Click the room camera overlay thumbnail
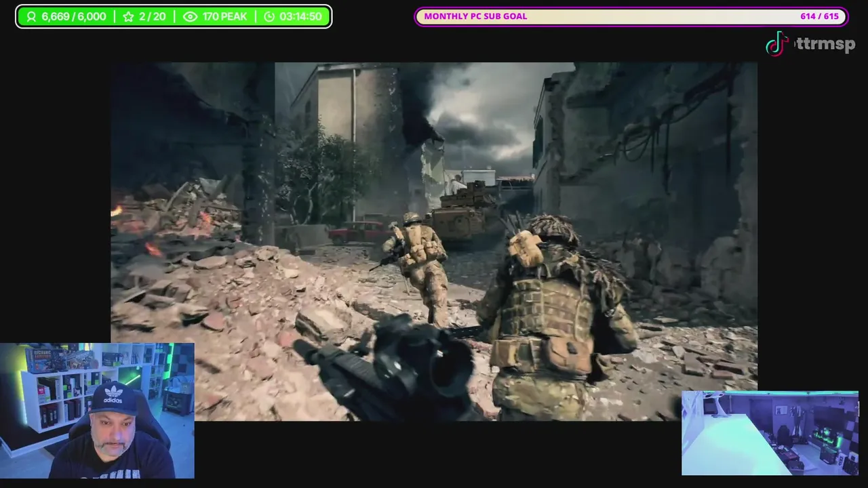 tap(770, 433)
